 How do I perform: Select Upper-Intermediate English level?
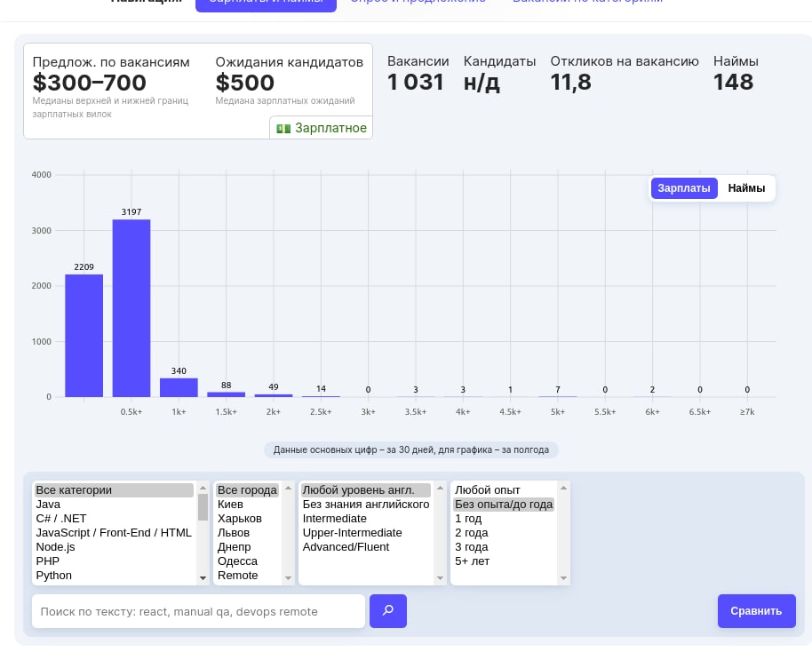pyautogui.click(x=366, y=533)
